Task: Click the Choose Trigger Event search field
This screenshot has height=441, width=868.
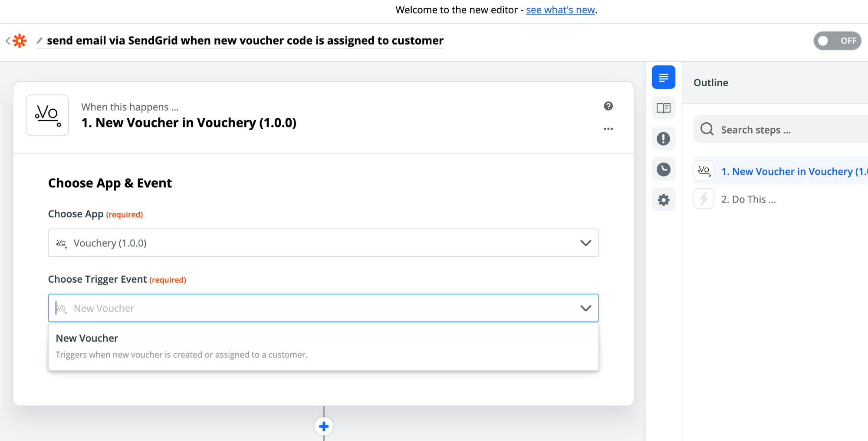Action: (323, 308)
